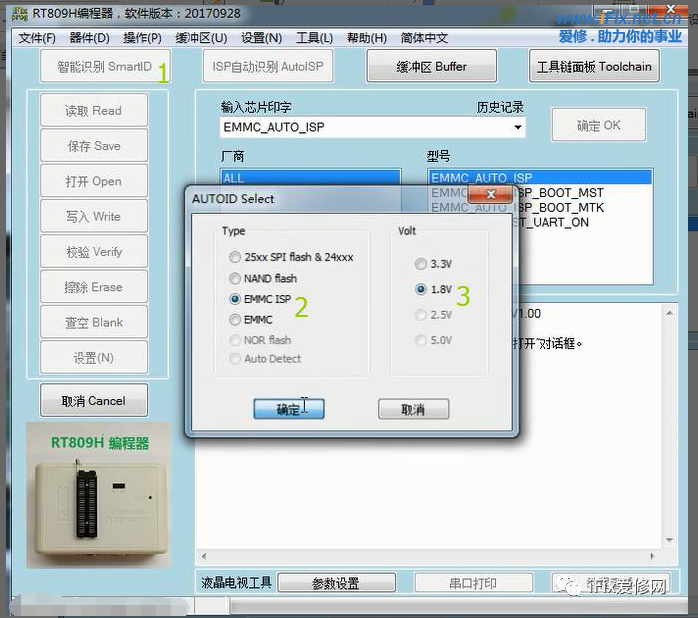Viewport: 698px width, 618px height.
Task: Click the 擦除 Erase button
Action: 93,287
